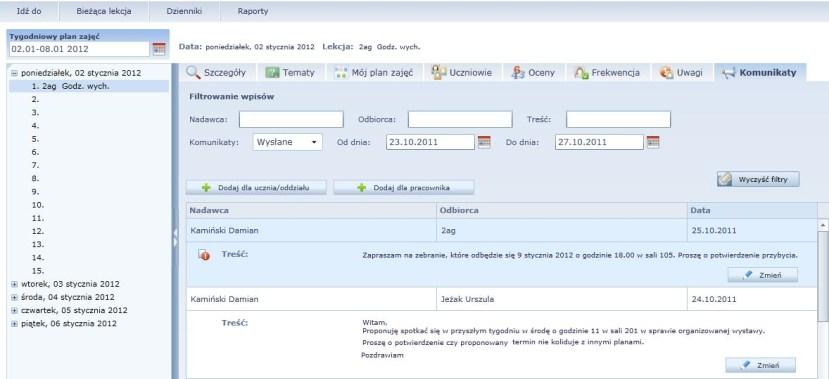
Task: Open the Szczegóły tab
Action: [216, 73]
